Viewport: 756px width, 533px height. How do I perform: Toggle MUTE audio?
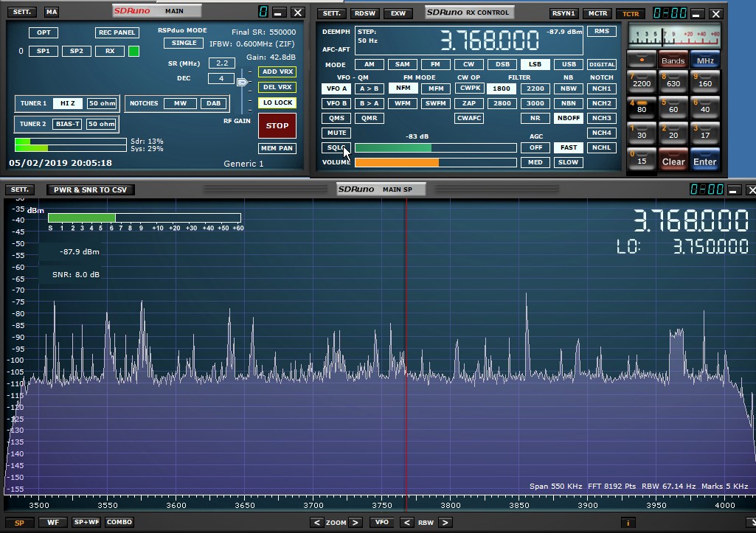336,133
